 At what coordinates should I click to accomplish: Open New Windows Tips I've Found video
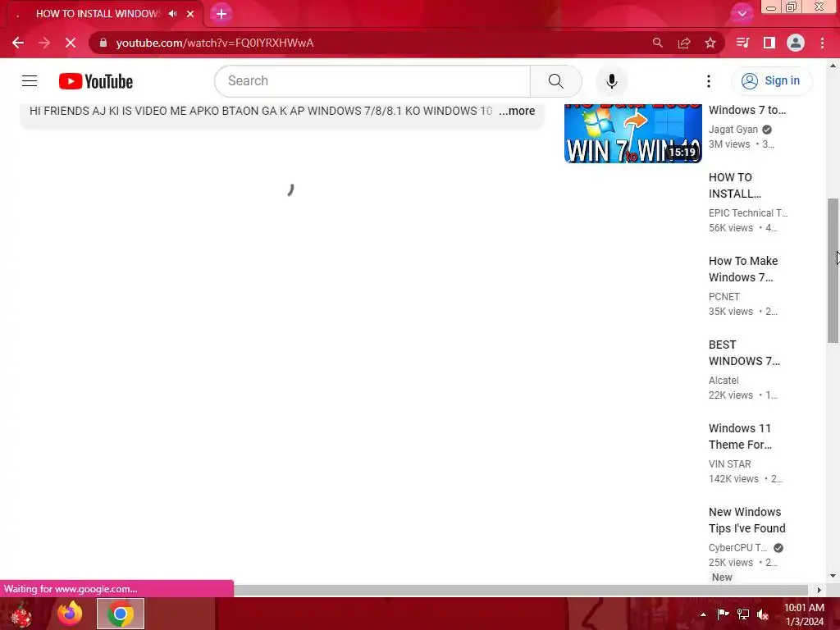click(x=746, y=519)
